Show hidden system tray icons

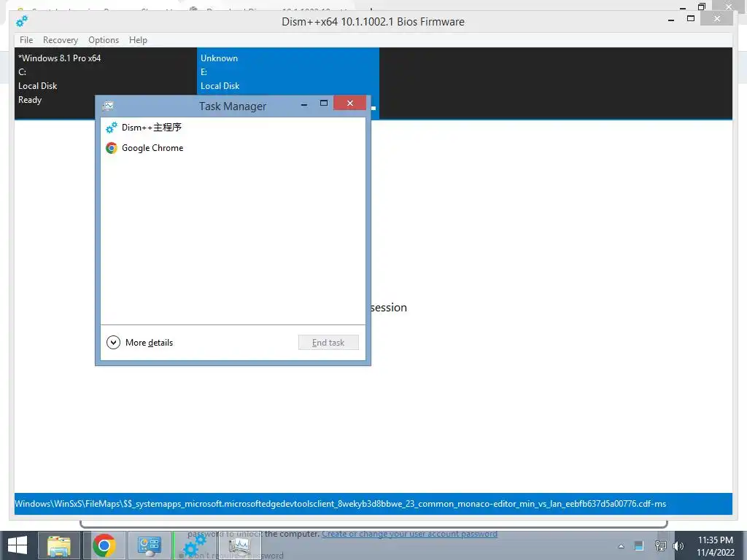pyautogui.click(x=622, y=546)
